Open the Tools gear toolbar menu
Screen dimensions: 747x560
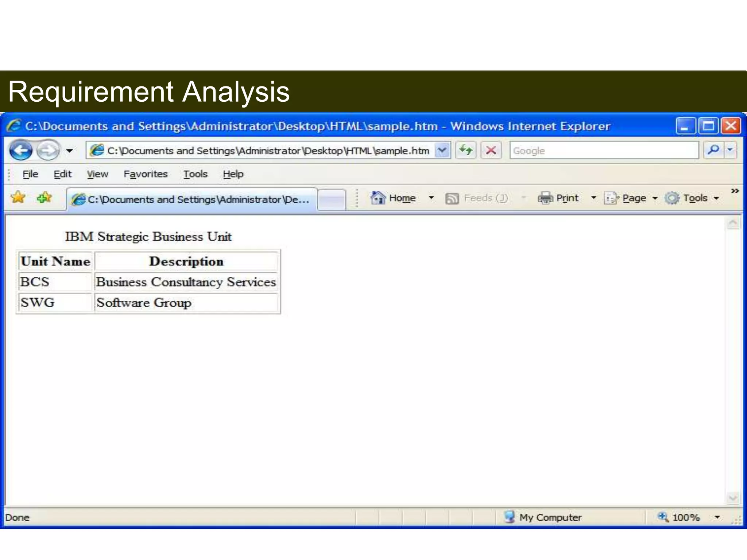tap(692, 198)
